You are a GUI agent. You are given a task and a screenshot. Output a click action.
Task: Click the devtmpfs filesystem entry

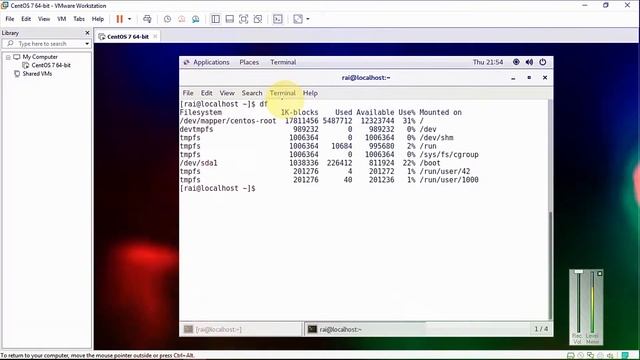point(196,129)
